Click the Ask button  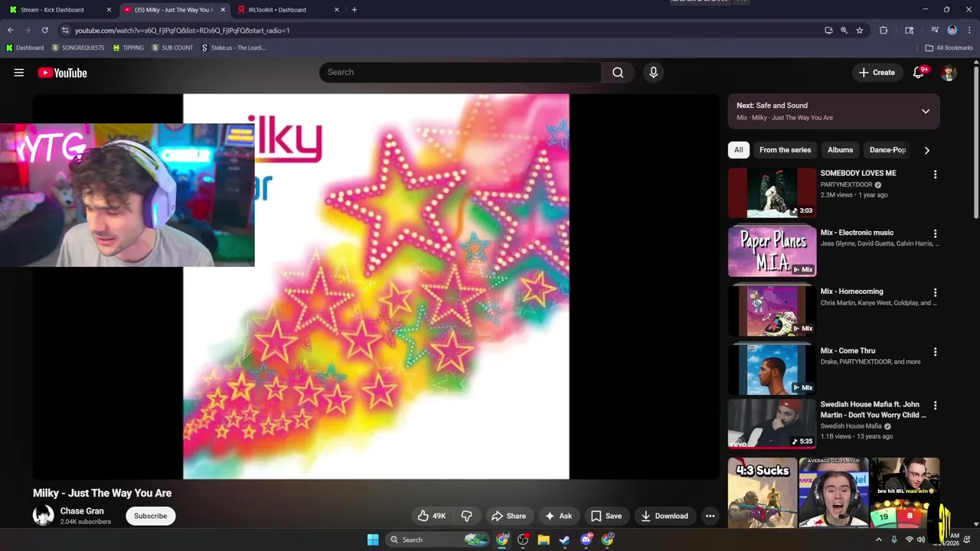point(558,516)
